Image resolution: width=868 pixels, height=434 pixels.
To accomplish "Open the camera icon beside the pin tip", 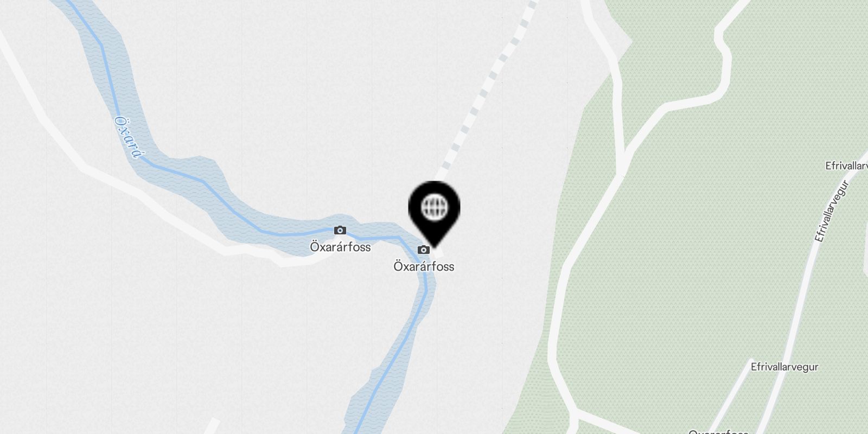I will [424, 250].
